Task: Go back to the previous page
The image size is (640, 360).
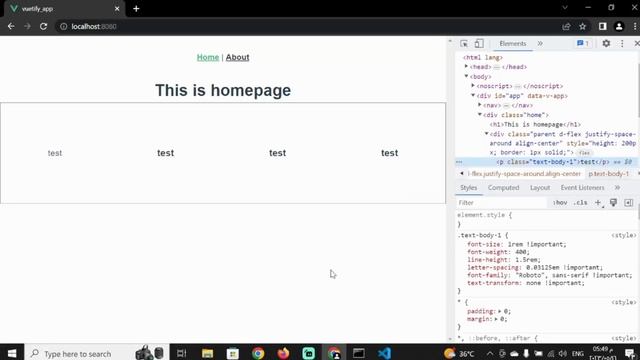Action: [11, 27]
